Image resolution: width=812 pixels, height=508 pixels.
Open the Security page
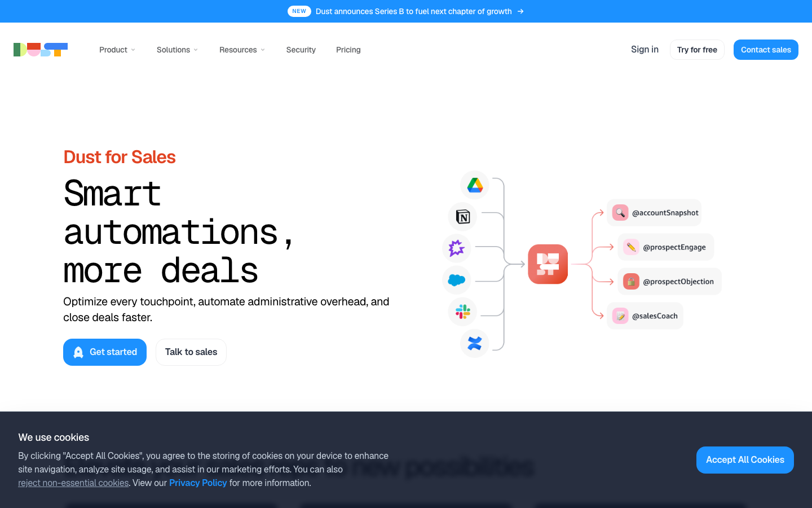tap(301, 50)
